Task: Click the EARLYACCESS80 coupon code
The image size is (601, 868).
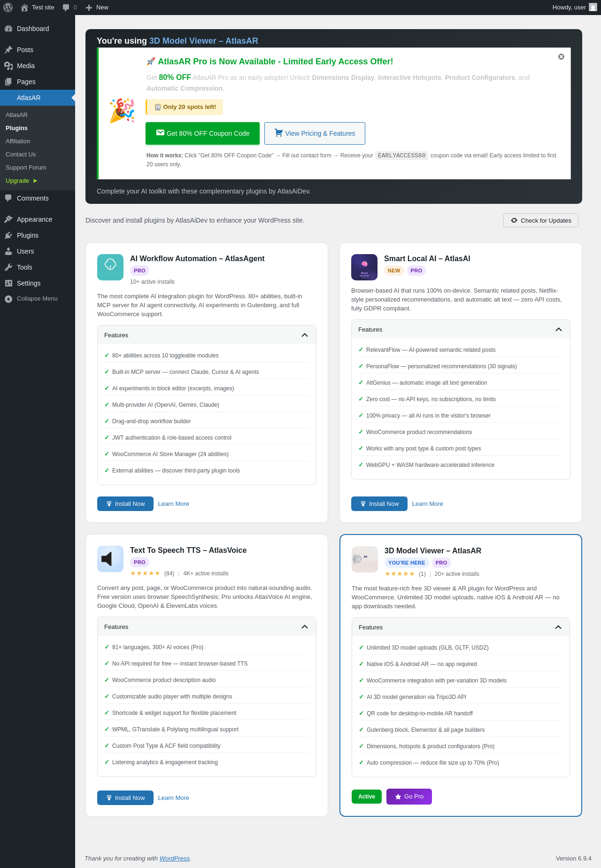Action: coord(402,155)
